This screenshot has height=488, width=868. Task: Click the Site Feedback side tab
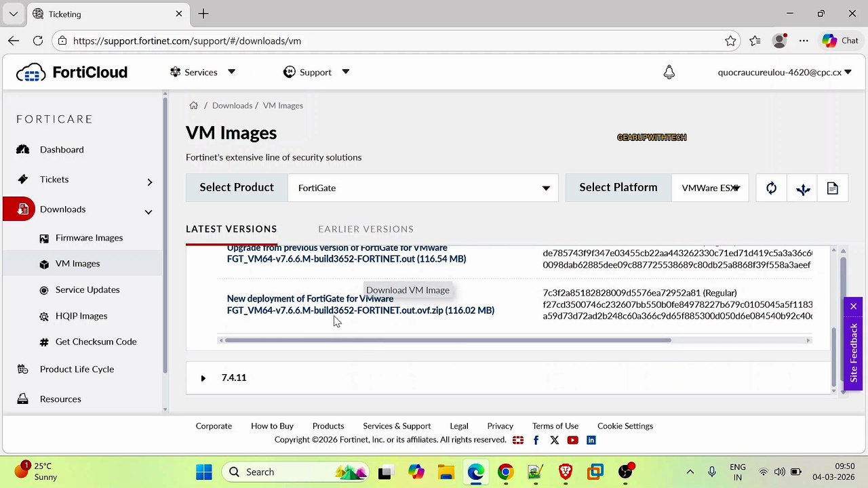[x=853, y=352]
